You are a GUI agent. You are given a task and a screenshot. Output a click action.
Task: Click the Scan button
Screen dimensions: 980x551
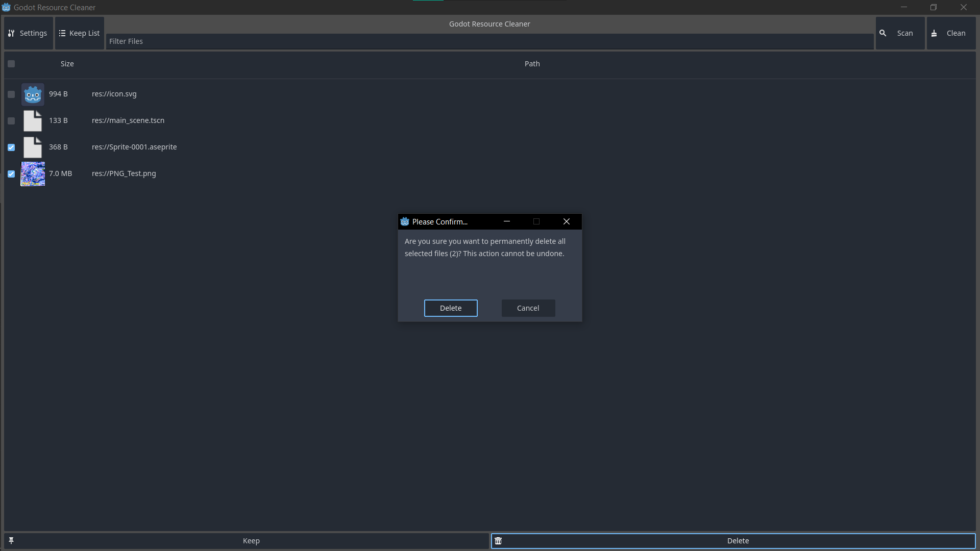(900, 33)
